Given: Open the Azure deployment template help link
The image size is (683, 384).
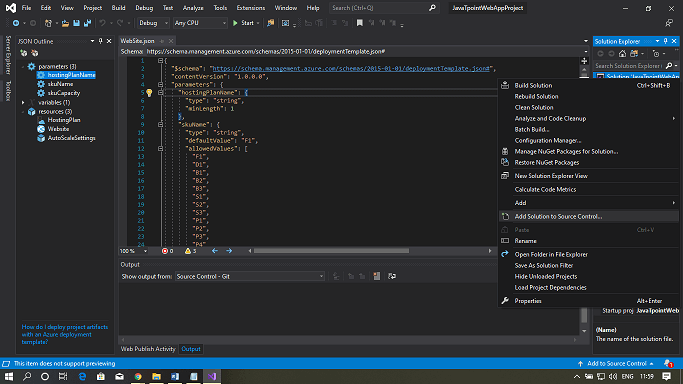Looking at the screenshot, I should [x=65, y=334].
